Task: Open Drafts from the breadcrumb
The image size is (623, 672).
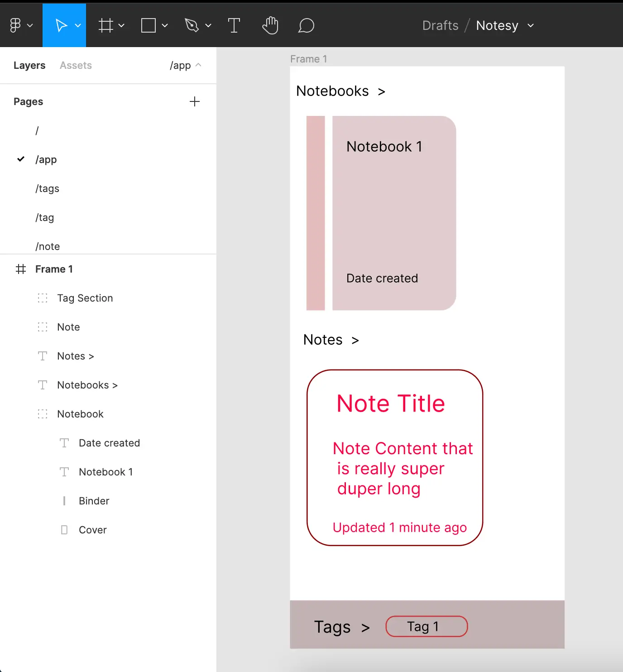Action: [x=440, y=25]
